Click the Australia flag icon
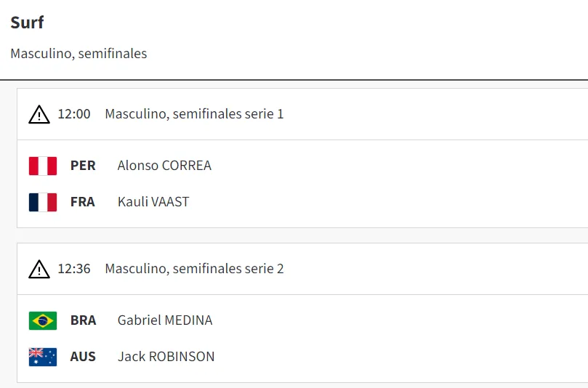This screenshot has height=388, width=588. [x=43, y=357]
